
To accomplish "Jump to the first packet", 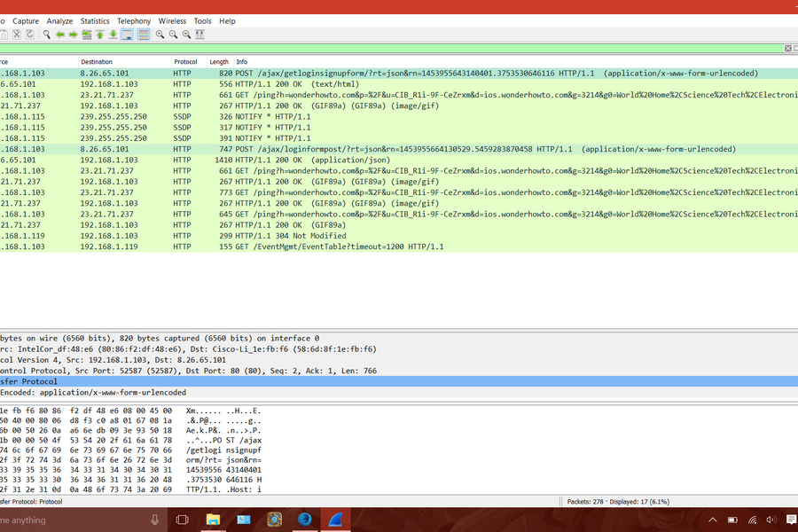I will pyautogui.click(x=99, y=34).
